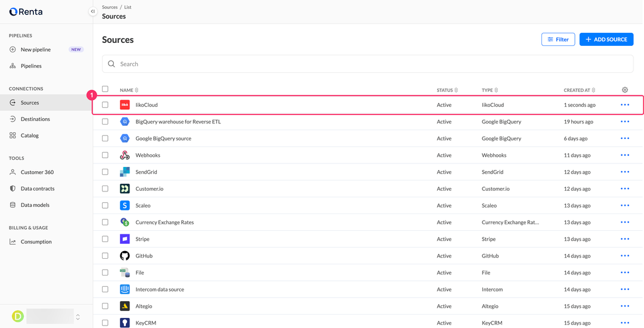
Task: Open row actions for IikoCloud
Action: pyautogui.click(x=625, y=105)
